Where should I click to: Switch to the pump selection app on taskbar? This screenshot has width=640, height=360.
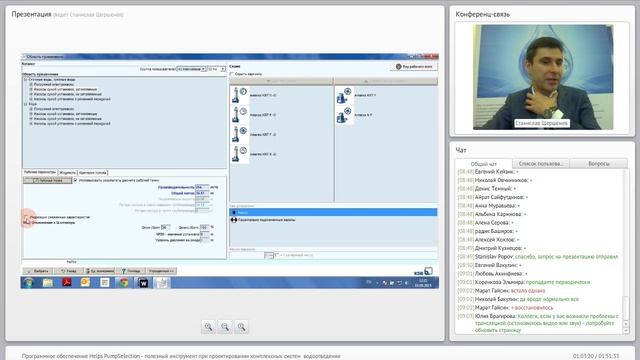(162, 282)
